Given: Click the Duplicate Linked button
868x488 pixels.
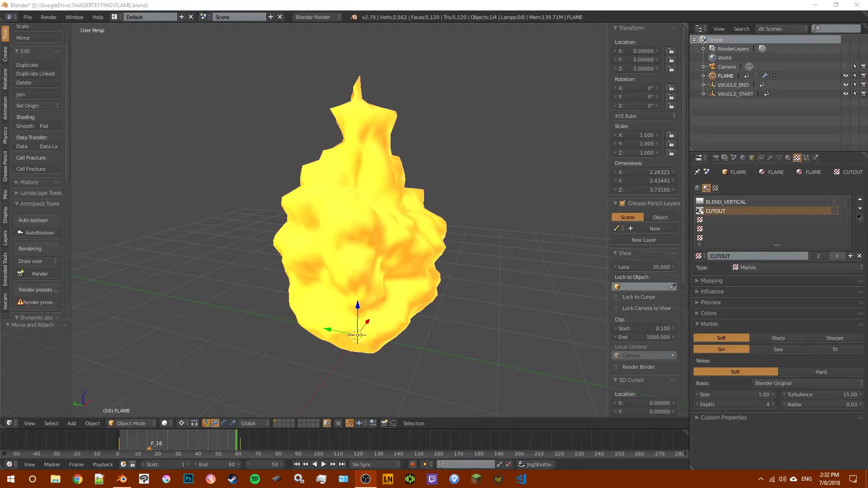Looking at the screenshot, I should pyautogui.click(x=35, y=74).
